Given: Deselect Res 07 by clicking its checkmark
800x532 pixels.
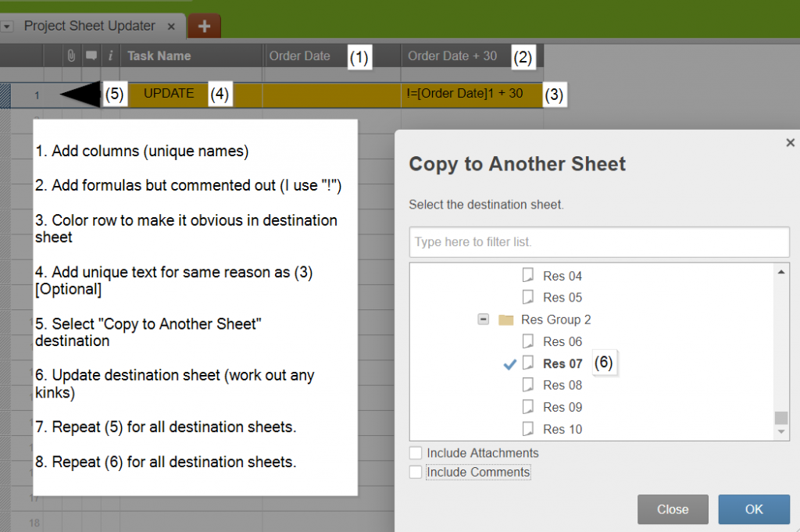Looking at the screenshot, I should [510, 362].
